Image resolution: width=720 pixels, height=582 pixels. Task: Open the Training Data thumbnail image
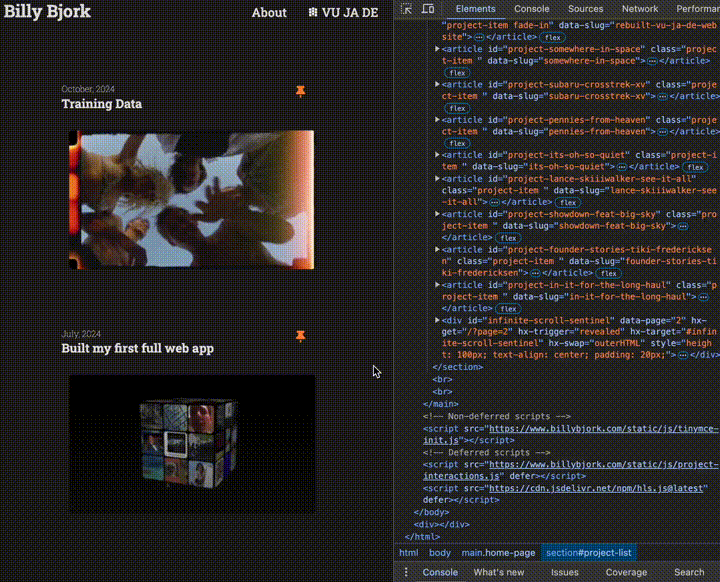click(191, 200)
